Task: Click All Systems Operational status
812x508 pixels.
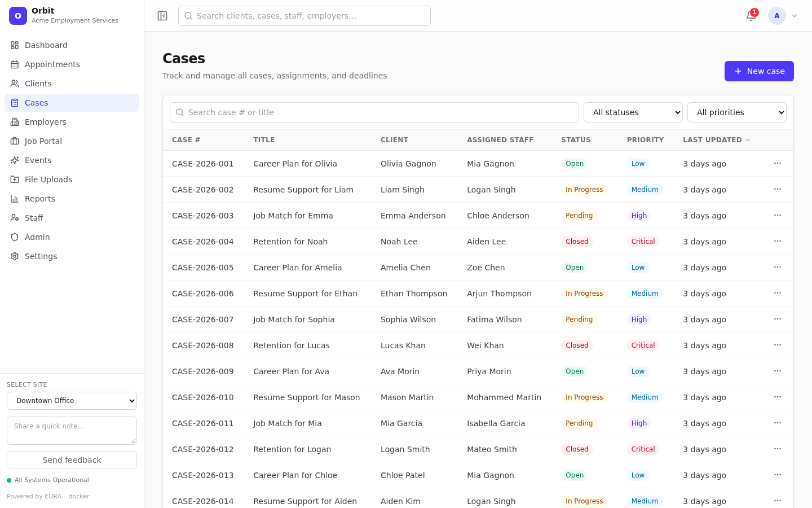Action: pyautogui.click(x=48, y=480)
